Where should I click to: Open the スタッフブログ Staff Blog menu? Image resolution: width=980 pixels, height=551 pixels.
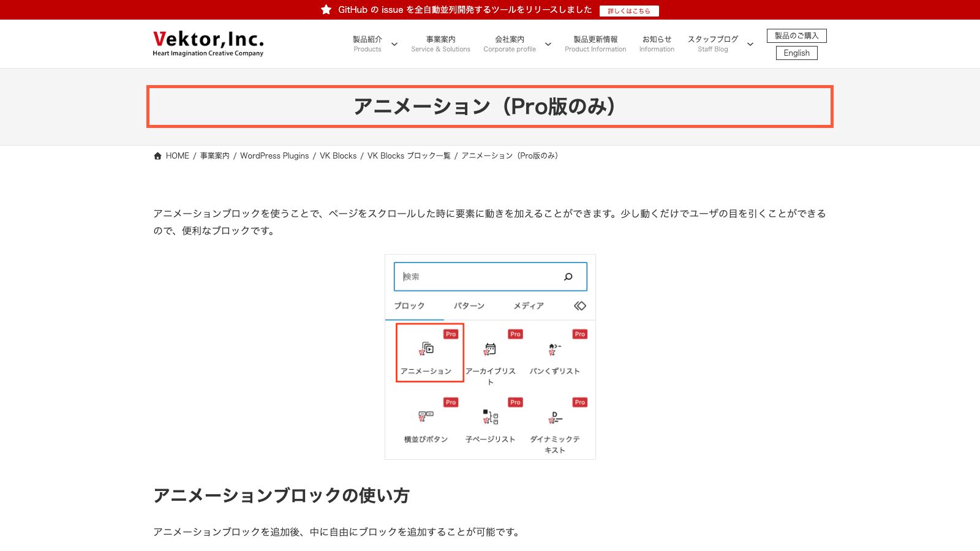click(x=713, y=43)
